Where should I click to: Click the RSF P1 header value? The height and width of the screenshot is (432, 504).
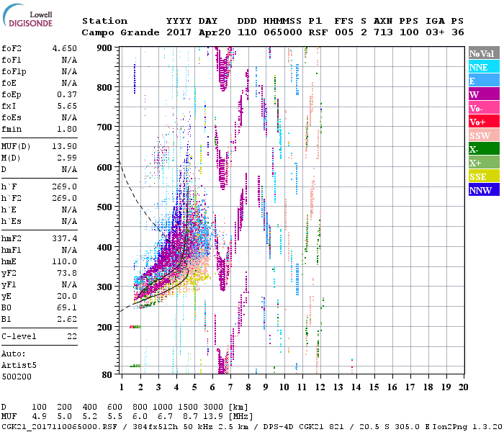[x=318, y=32]
